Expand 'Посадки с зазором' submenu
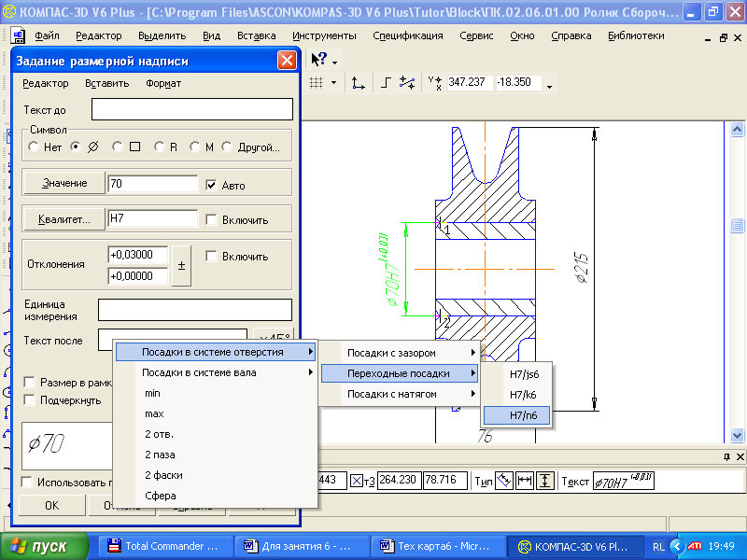747x560 pixels. click(x=400, y=353)
